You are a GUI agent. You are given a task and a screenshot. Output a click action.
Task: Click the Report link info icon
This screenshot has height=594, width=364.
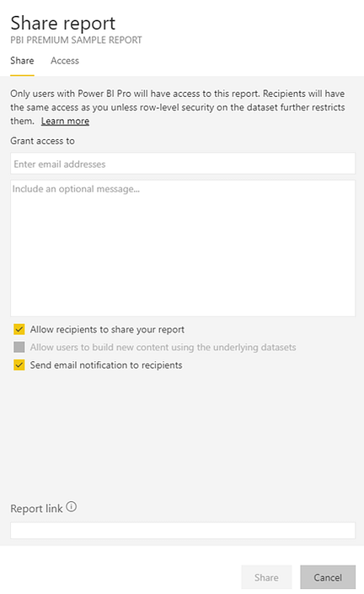pyautogui.click(x=71, y=507)
